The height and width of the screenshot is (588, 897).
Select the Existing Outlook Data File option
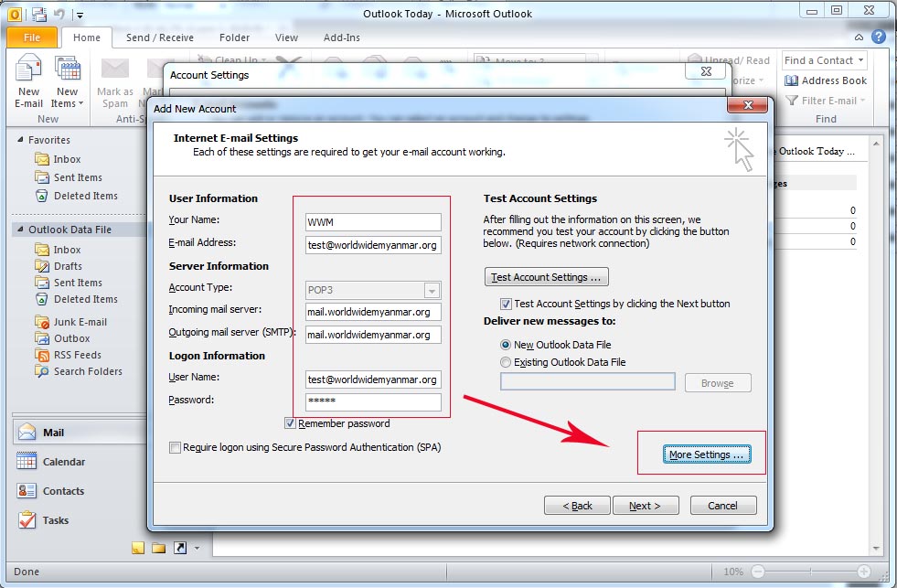tap(506, 361)
